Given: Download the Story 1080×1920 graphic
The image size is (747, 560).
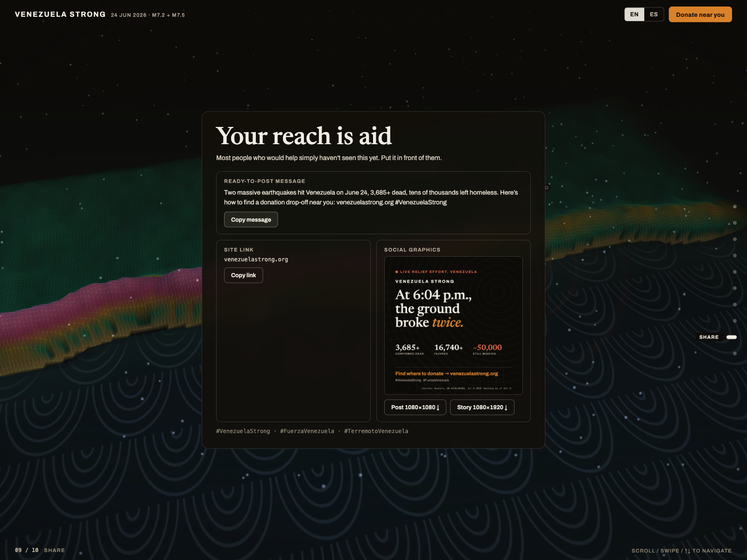Looking at the screenshot, I should point(482,407).
